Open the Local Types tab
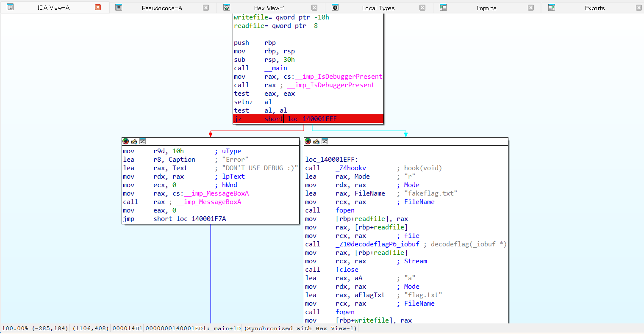This screenshot has width=644, height=334. pos(378,8)
